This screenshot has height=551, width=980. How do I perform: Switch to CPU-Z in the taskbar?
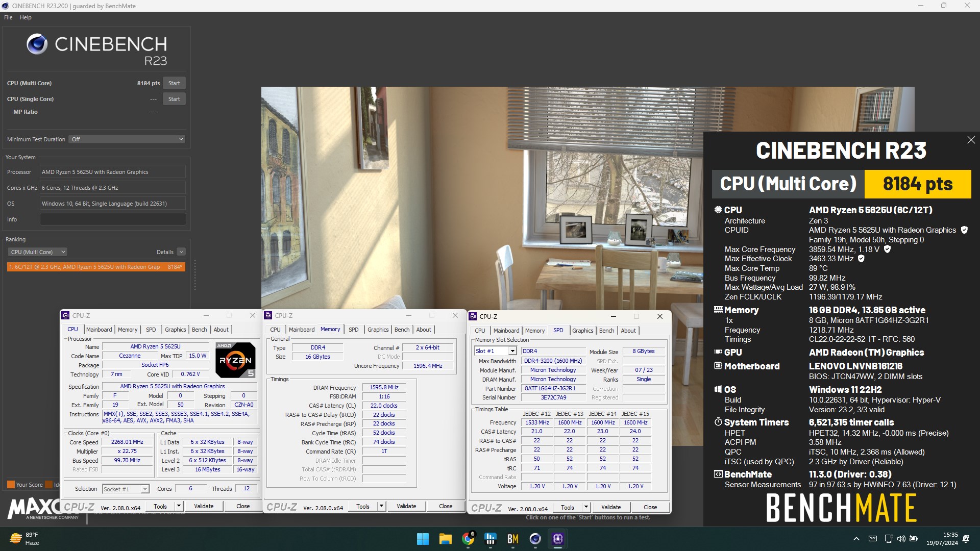[557, 539]
